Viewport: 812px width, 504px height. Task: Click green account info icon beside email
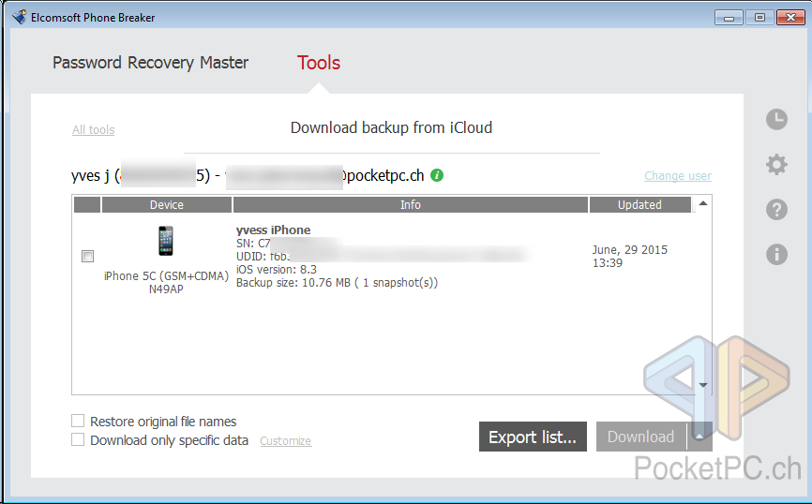pyautogui.click(x=437, y=175)
